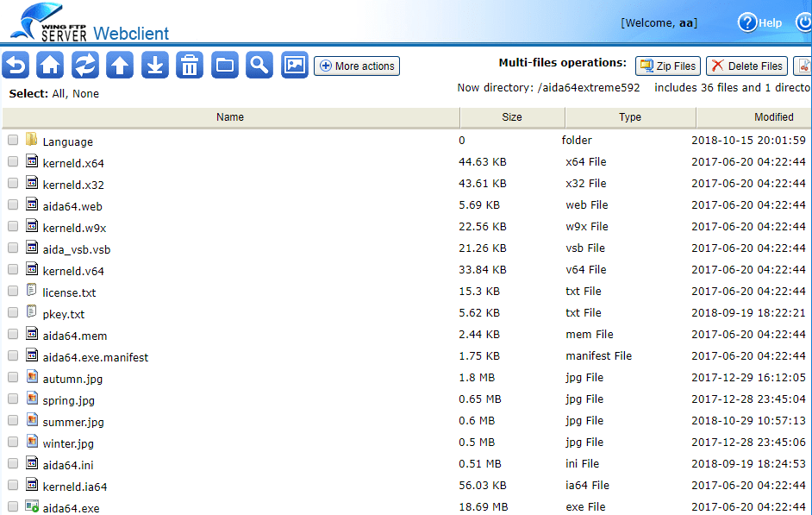Click the kerneld.x32 file name
The height and width of the screenshot is (515, 812).
tap(73, 185)
